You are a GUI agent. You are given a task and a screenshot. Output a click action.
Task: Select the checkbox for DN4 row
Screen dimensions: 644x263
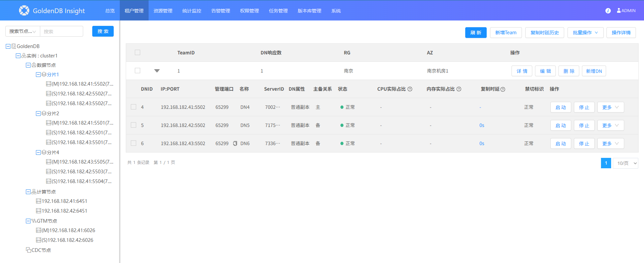133,107
